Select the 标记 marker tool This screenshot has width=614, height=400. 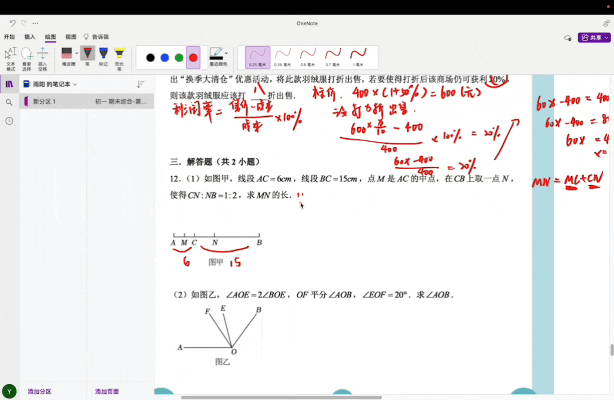click(103, 56)
